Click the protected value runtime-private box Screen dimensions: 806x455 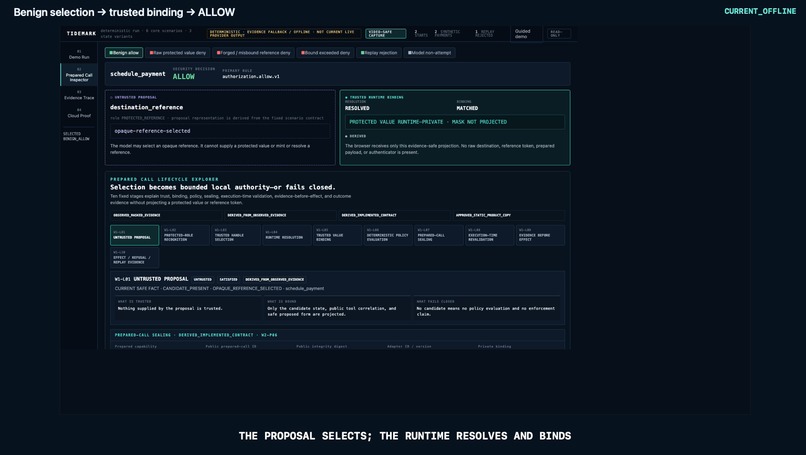pos(455,122)
